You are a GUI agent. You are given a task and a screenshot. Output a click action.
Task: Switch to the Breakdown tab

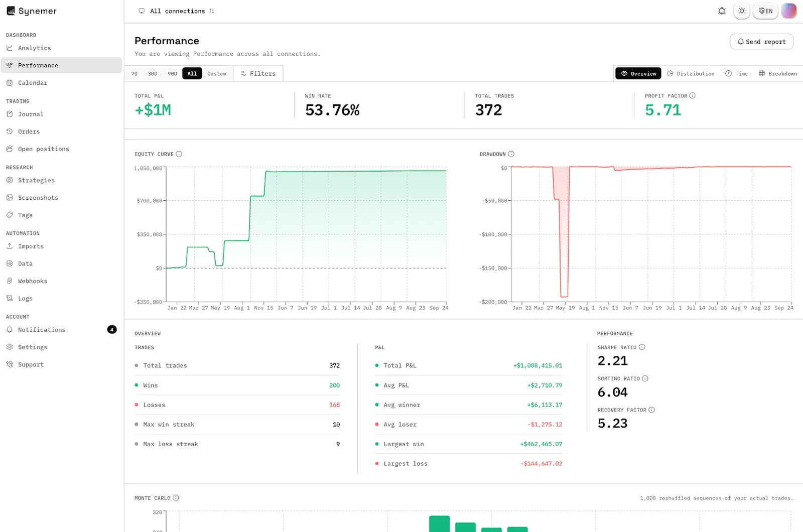point(777,74)
